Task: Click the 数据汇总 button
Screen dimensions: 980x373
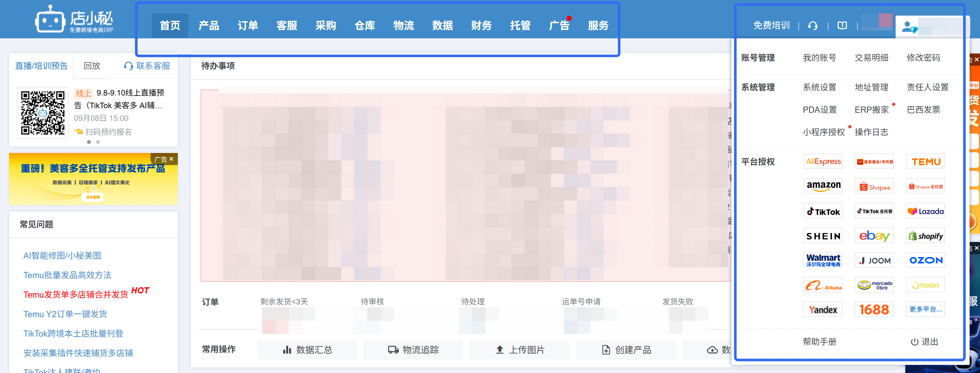Action: pyautogui.click(x=307, y=350)
